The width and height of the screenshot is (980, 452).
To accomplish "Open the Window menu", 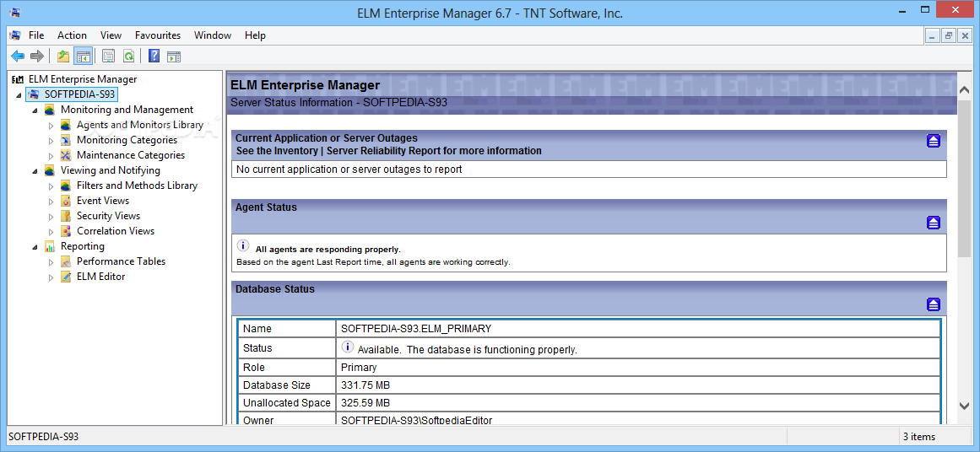I will pyautogui.click(x=213, y=35).
